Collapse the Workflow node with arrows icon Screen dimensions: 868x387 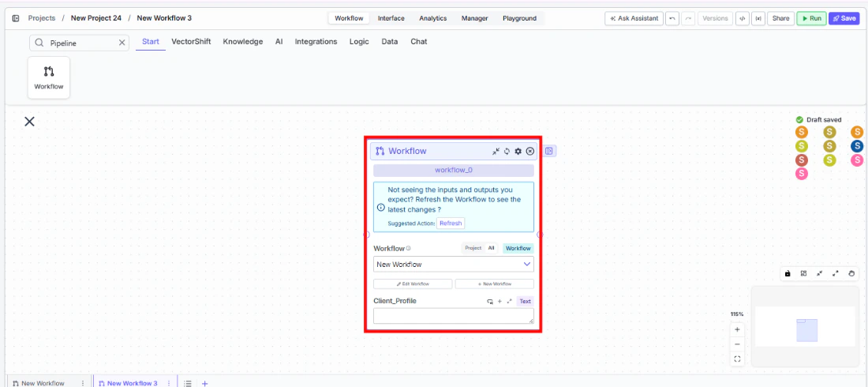tap(496, 152)
